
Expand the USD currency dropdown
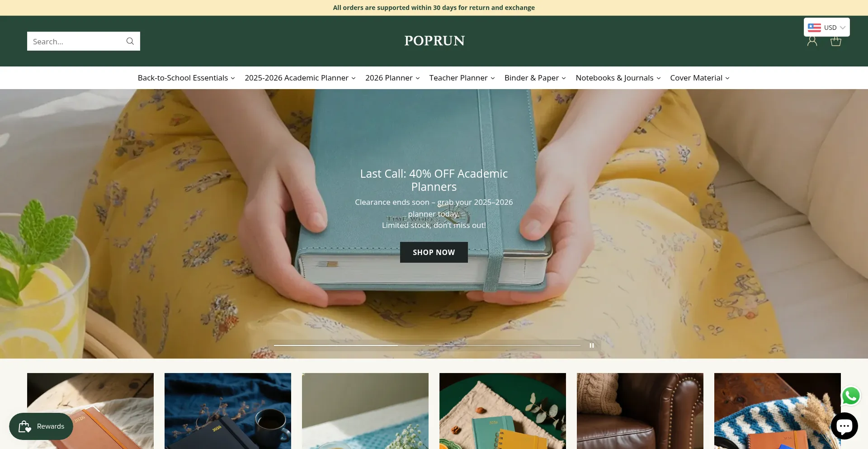(827, 27)
